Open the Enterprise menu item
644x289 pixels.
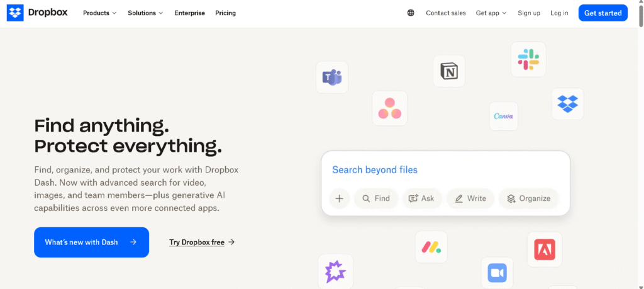click(x=190, y=13)
